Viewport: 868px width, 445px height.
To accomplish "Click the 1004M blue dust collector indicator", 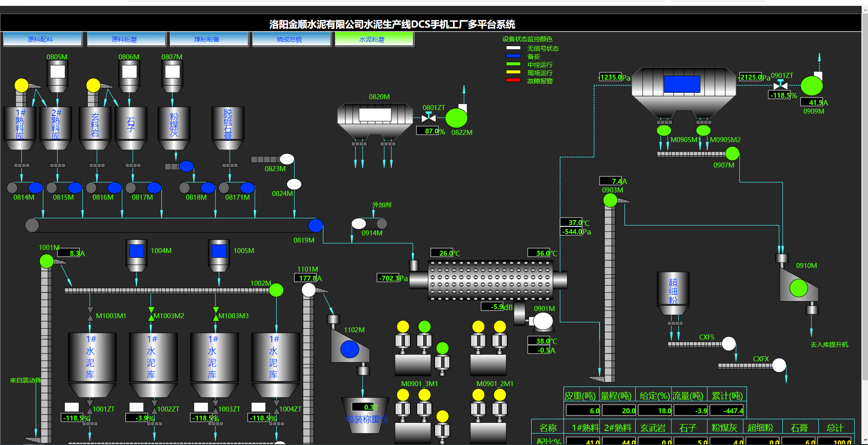I will click(136, 251).
